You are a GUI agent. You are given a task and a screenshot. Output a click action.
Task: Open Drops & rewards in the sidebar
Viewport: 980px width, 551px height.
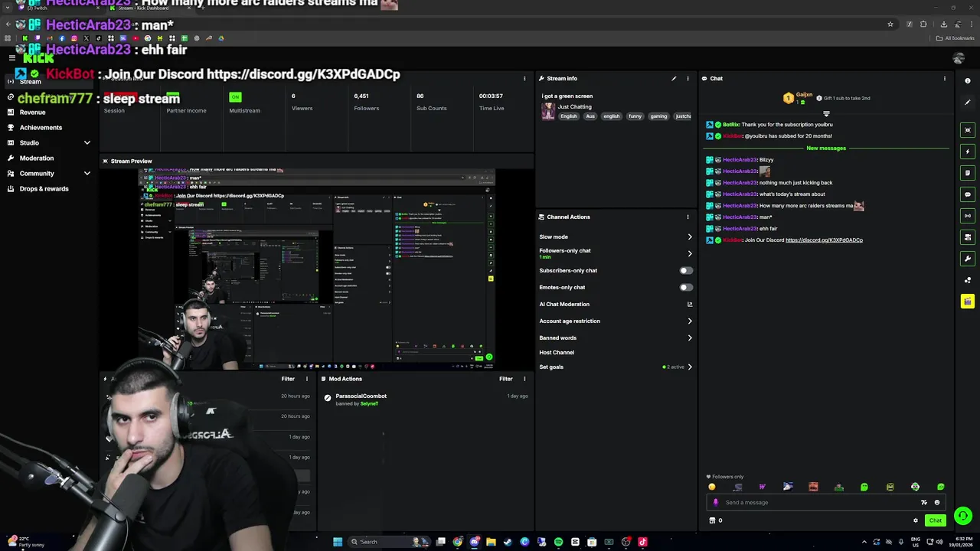pyautogui.click(x=44, y=188)
